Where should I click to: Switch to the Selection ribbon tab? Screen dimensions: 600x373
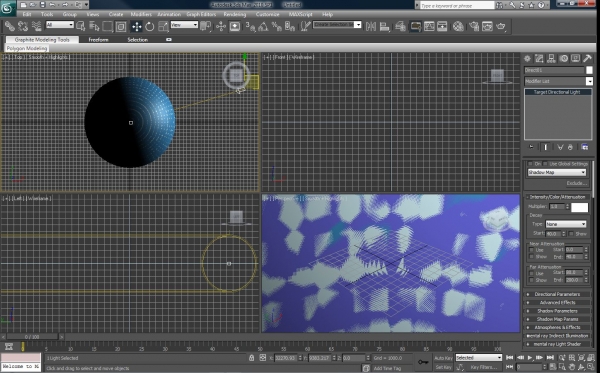tap(137, 39)
